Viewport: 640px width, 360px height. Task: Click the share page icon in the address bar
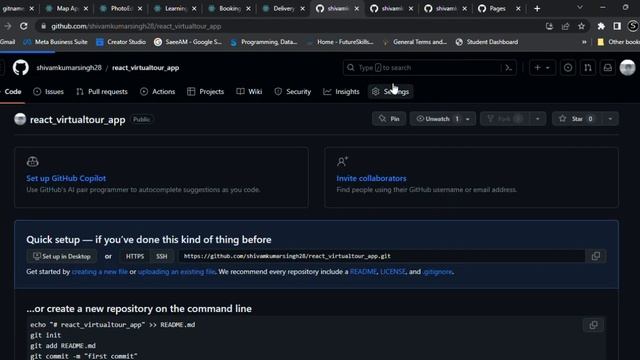(565, 26)
